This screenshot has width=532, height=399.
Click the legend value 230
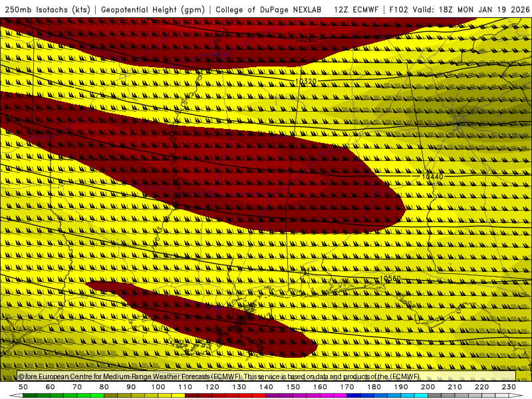tap(509, 387)
